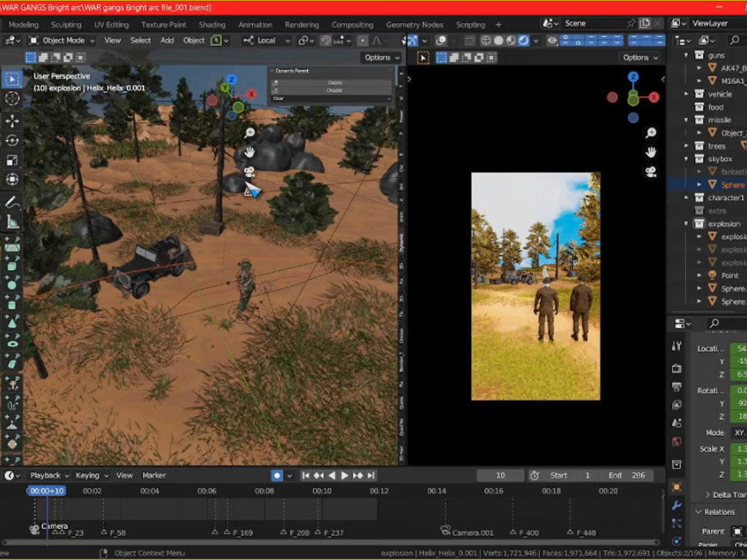The height and width of the screenshot is (560, 747).
Task: Open Options dropdown in right viewport
Action: point(641,57)
